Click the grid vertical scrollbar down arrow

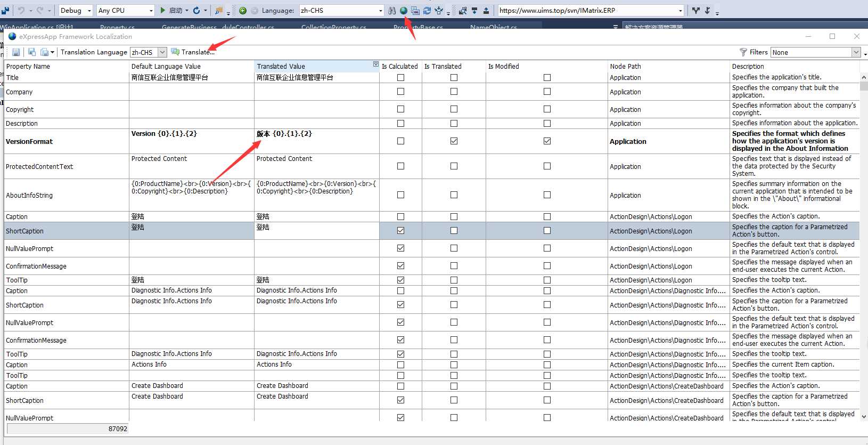tap(864, 416)
